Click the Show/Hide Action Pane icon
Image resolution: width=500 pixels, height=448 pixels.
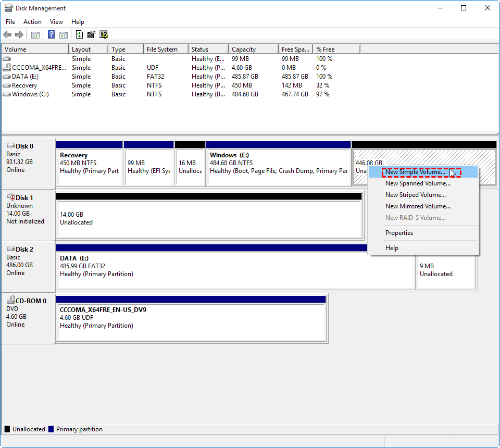64,35
